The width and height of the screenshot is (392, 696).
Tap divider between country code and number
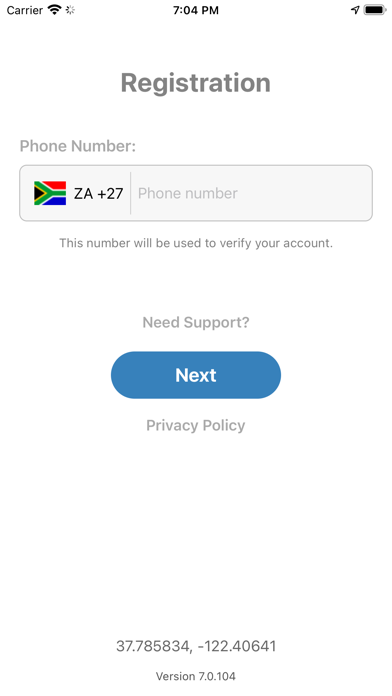click(x=131, y=193)
